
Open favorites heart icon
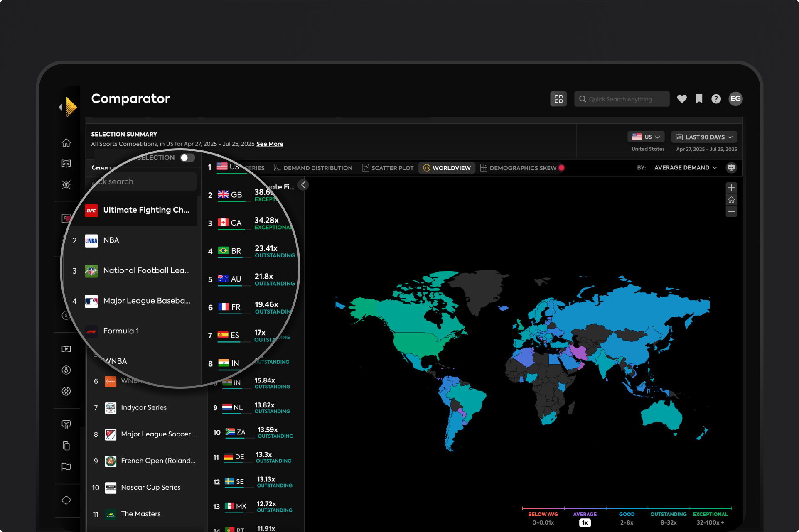click(682, 99)
